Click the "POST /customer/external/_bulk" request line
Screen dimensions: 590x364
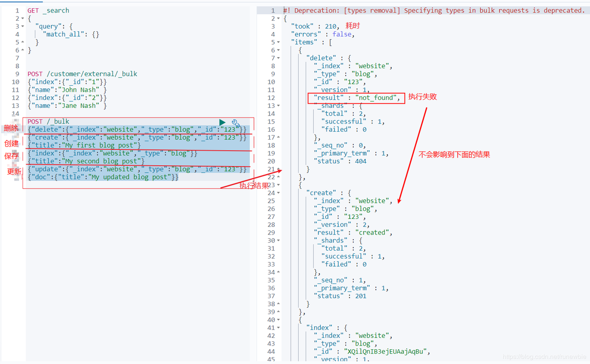point(83,74)
